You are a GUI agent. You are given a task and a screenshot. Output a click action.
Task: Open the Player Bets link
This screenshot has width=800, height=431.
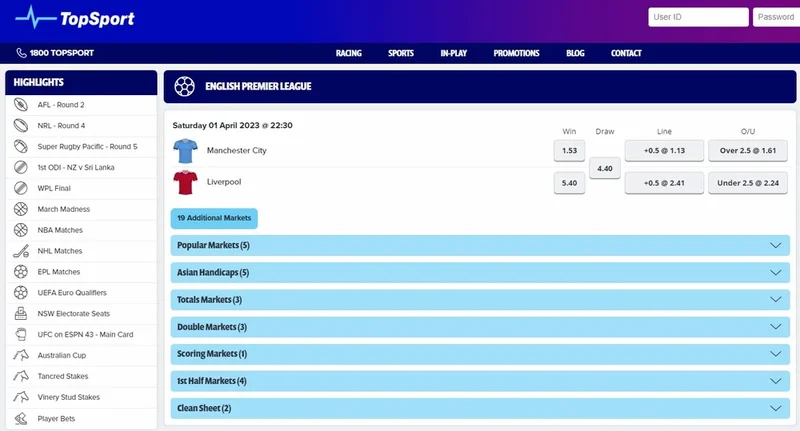(56, 419)
